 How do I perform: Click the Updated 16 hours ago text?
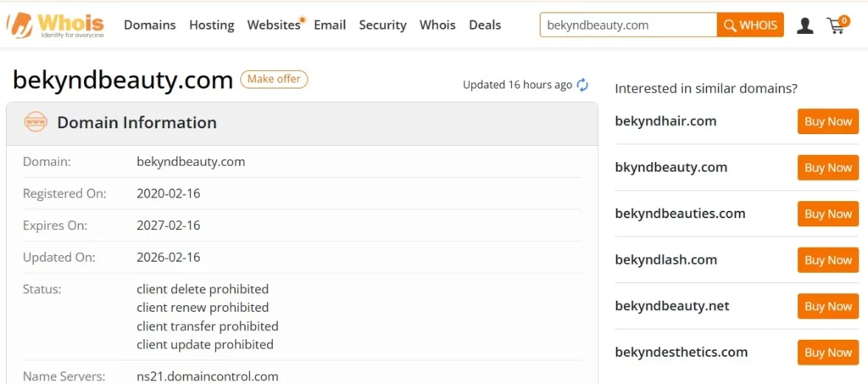(x=517, y=86)
